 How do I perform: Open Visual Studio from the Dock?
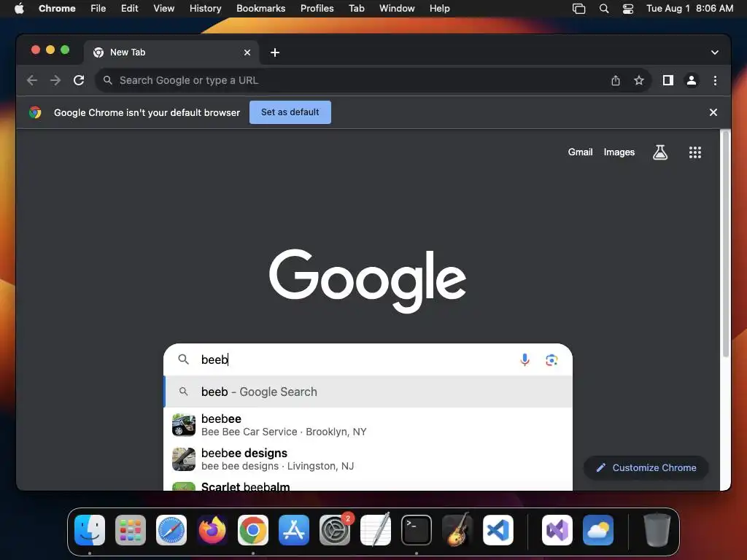click(557, 530)
